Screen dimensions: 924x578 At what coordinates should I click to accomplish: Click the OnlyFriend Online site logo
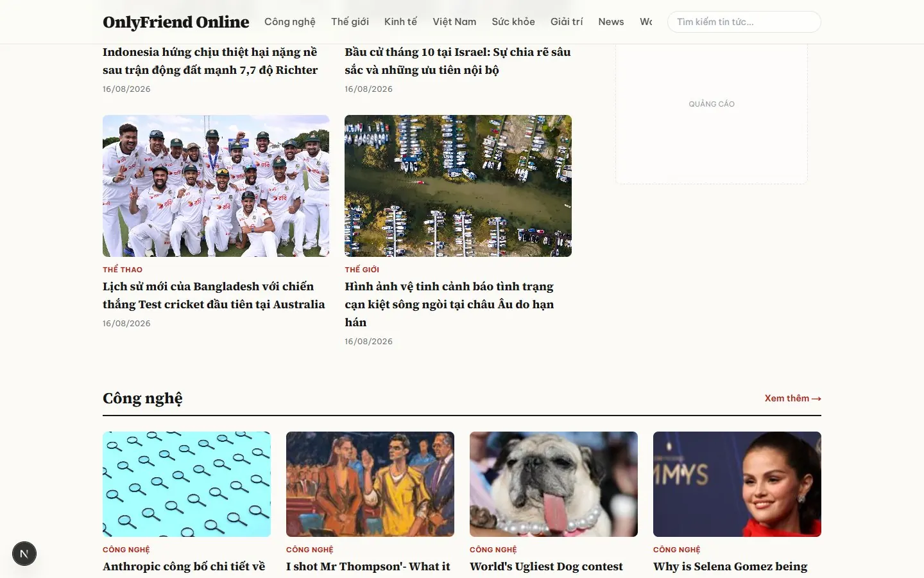tap(176, 22)
